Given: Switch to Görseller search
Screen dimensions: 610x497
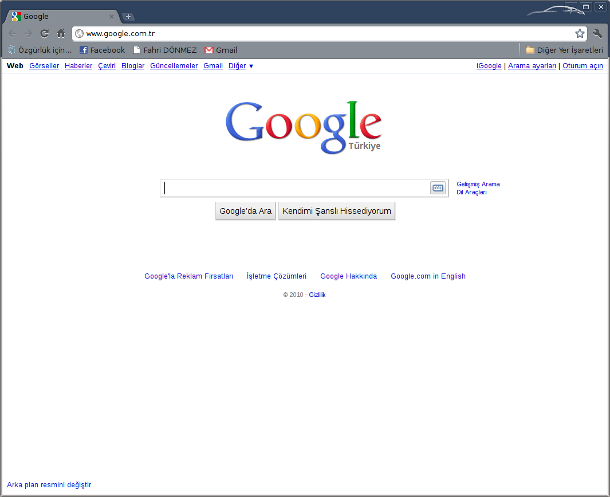Looking at the screenshot, I should (44, 66).
